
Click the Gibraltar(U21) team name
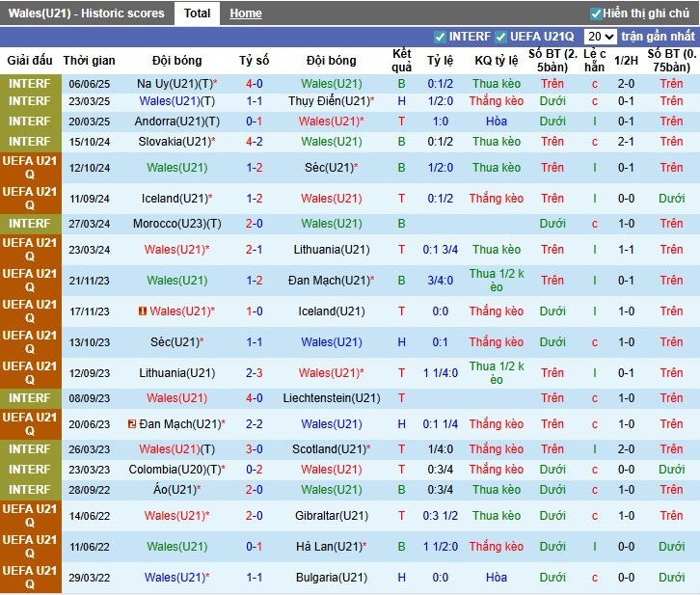pos(331,516)
